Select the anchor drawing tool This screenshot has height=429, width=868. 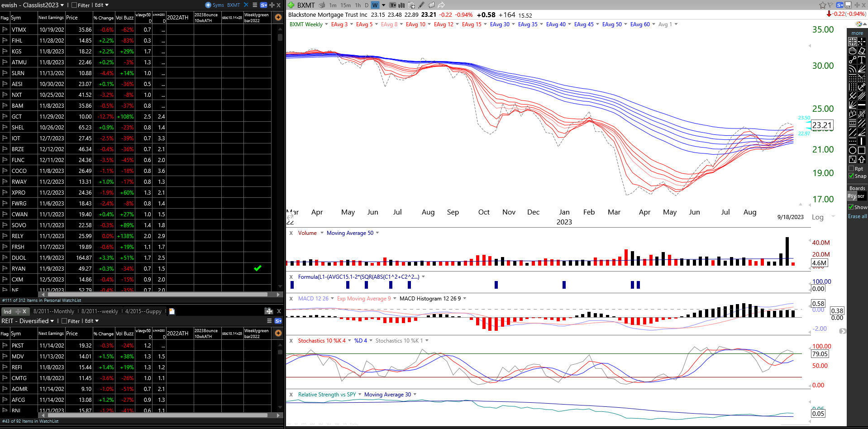tap(862, 87)
